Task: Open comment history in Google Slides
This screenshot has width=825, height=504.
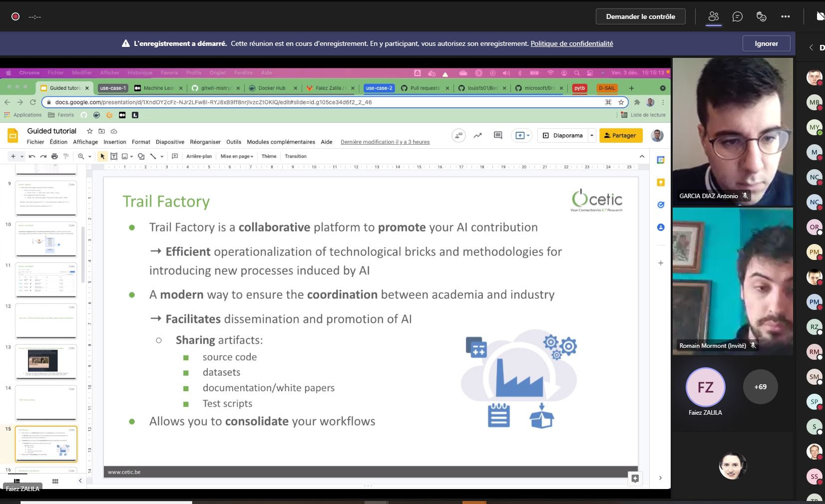Action: 498,135
